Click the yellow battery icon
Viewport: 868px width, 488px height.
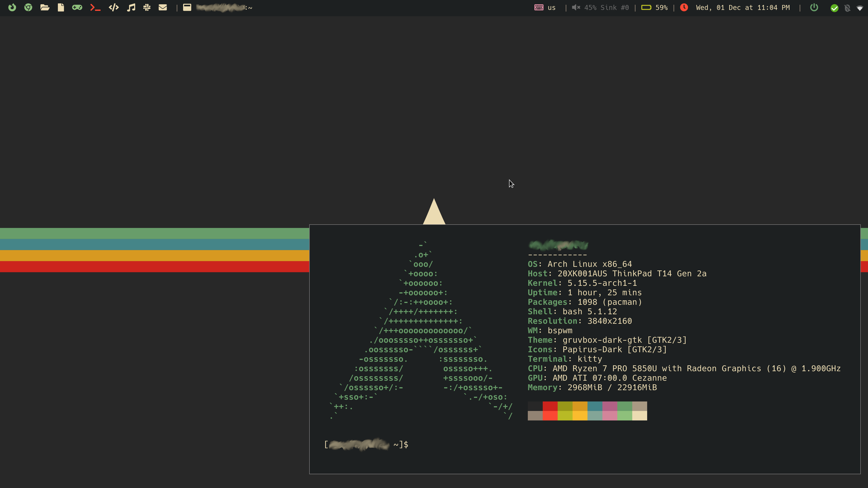pos(646,7)
